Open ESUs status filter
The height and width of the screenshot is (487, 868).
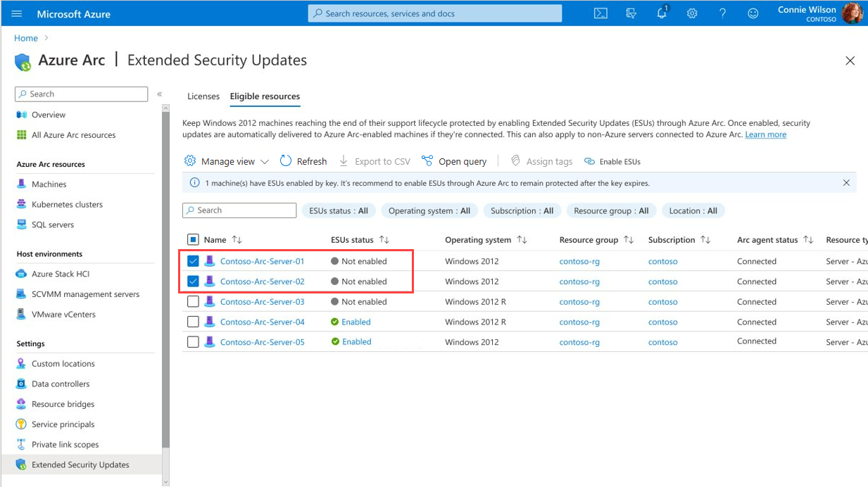coord(339,210)
